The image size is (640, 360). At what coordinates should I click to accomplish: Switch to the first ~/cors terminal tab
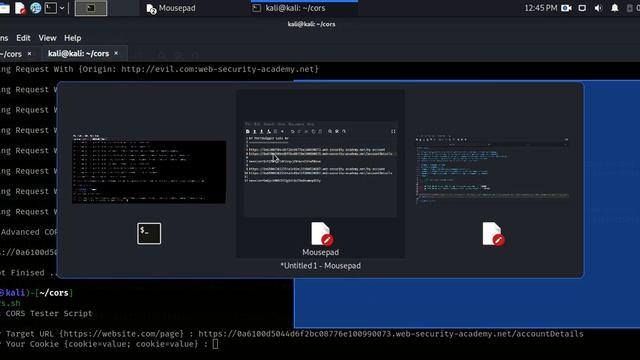(x=11, y=54)
